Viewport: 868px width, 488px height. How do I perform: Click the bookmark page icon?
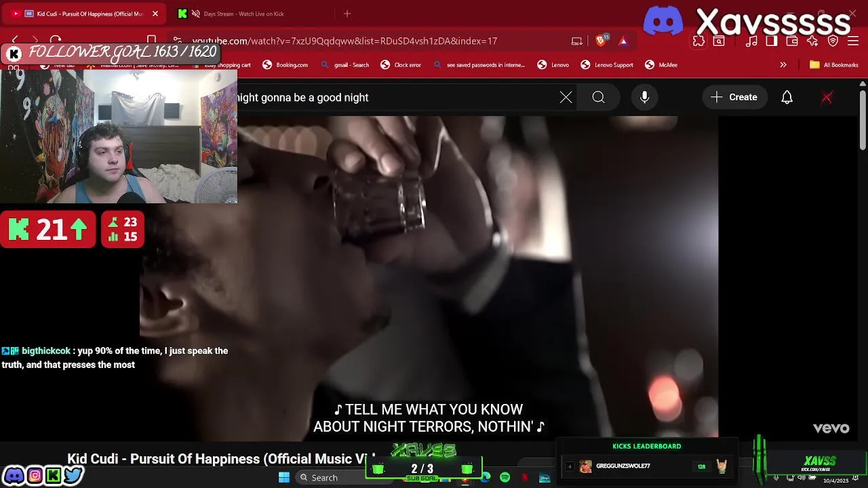coord(152,41)
